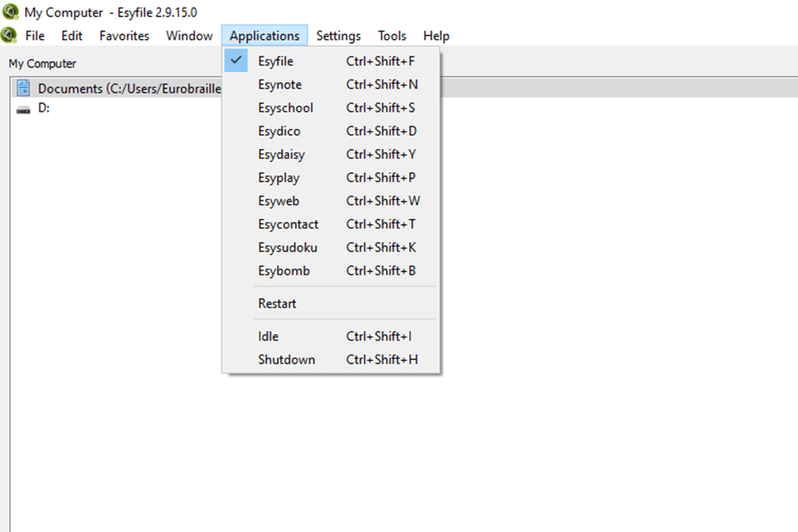Open the Window menu
Screen dimensions: 798x532
188,35
